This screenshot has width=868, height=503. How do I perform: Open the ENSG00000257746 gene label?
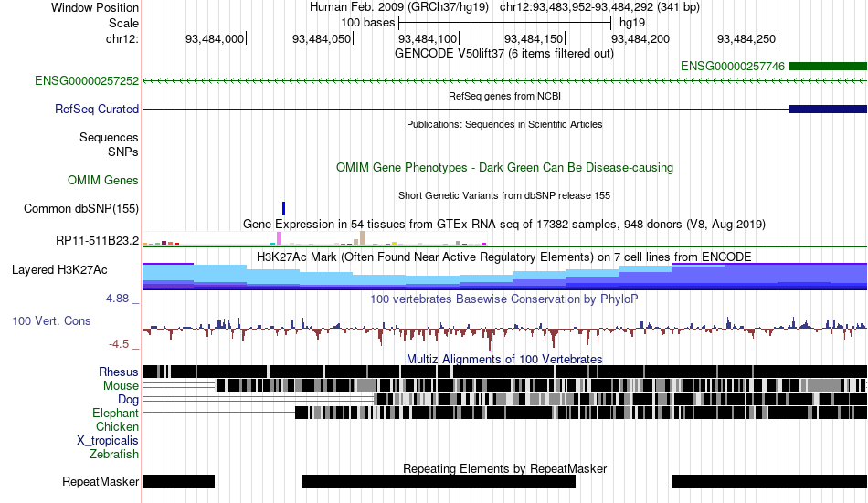733,67
